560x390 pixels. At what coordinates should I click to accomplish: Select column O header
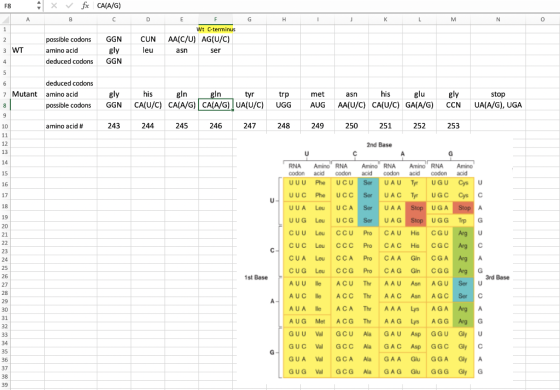[x=542, y=19]
